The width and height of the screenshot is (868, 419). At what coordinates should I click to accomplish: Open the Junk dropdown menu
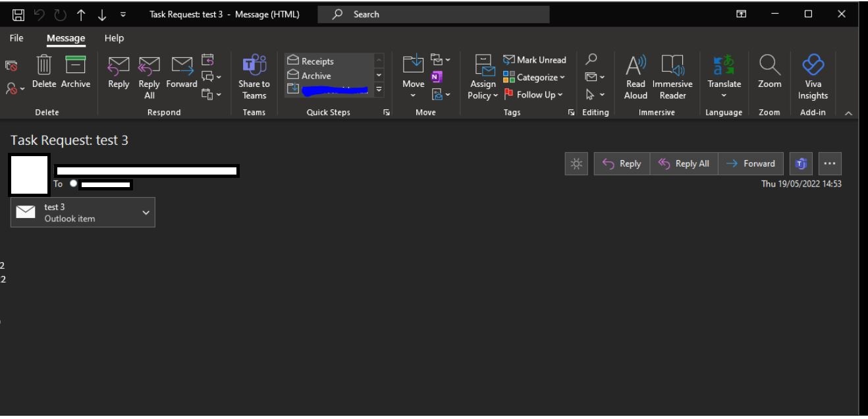pos(15,88)
